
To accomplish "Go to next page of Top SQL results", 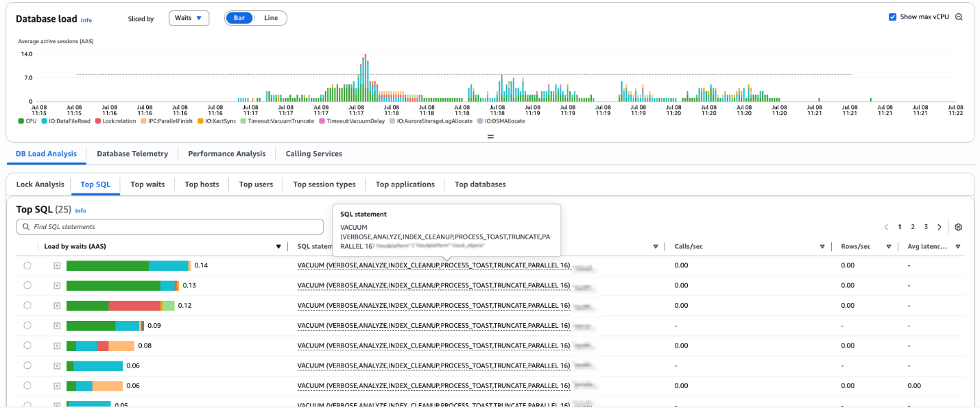I will (939, 227).
